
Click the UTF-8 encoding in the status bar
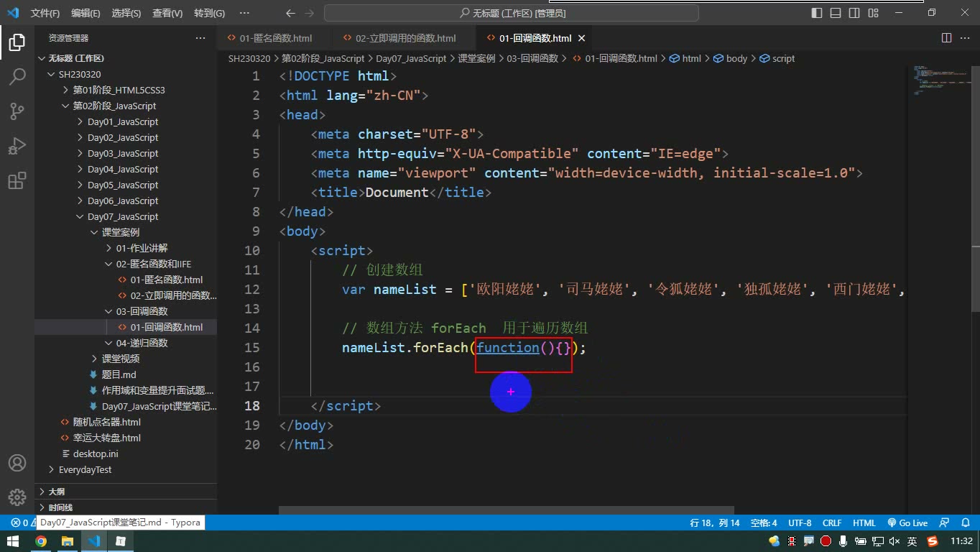pyautogui.click(x=800, y=523)
